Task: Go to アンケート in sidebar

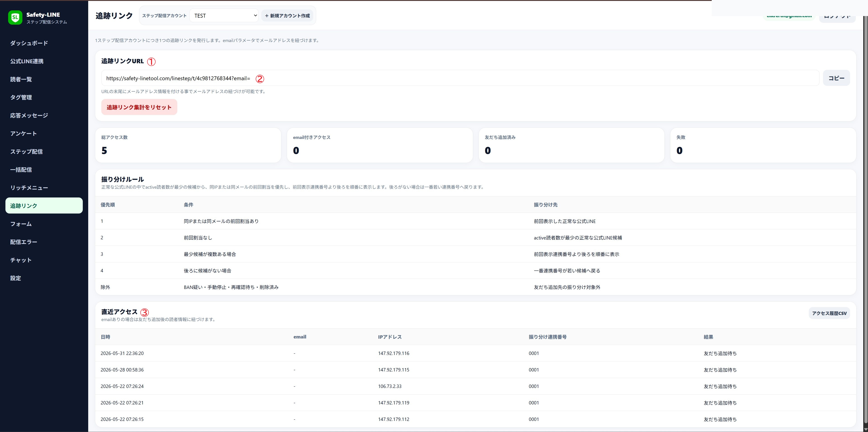Action: pyautogui.click(x=44, y=134)
